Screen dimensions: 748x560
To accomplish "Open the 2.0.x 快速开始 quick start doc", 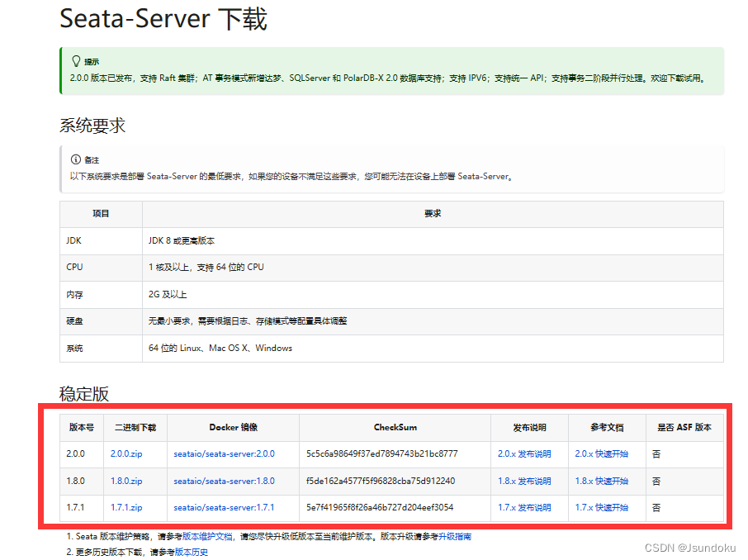I will pos(602,454).
